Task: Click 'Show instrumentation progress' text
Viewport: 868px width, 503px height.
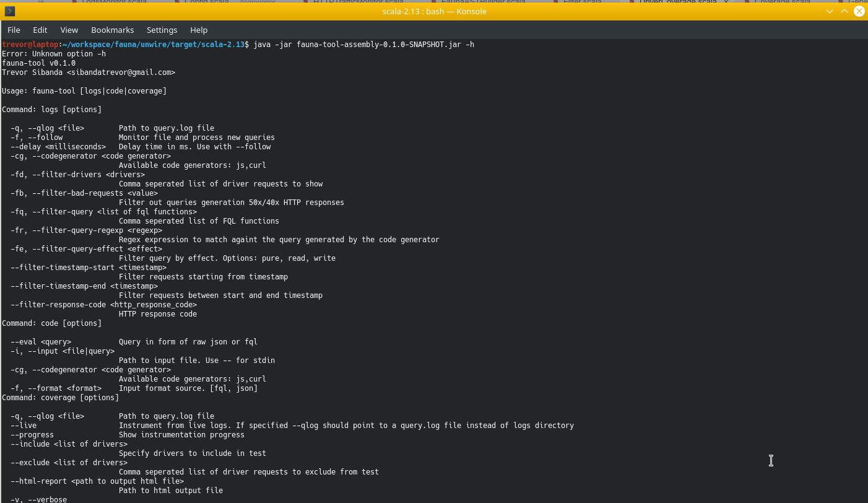Action: (182, 435)
